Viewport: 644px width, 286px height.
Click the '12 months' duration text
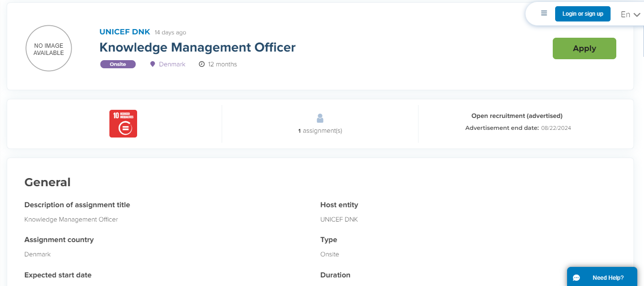(x=223, y=64)
